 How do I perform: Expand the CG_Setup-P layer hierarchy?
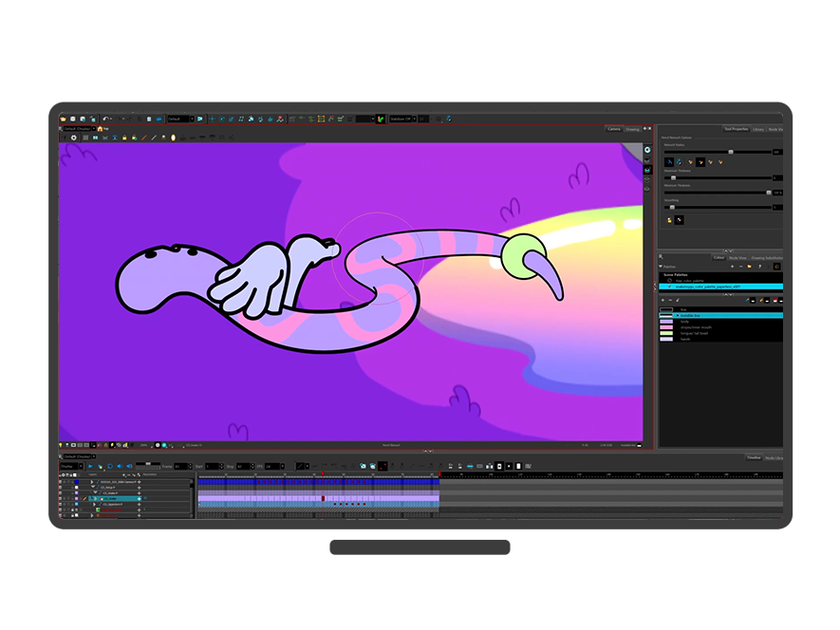93,487
